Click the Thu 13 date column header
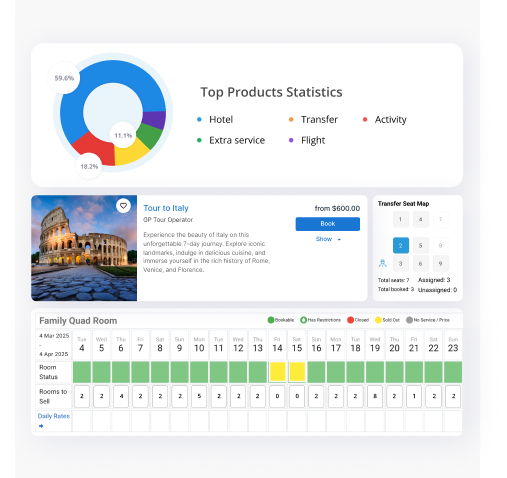Screen dimensions: 507x478 pyautogui.click(x=258, y=345)
